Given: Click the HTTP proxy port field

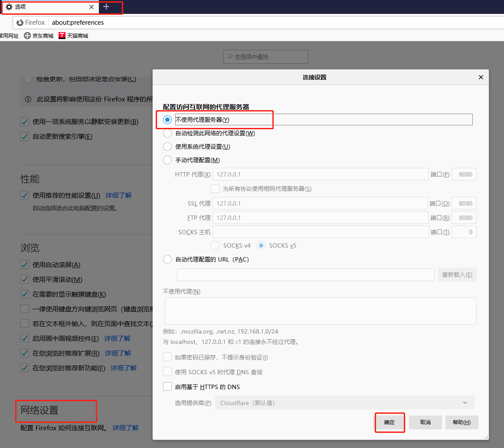Looking at the screenshot, I should (464, 174).
